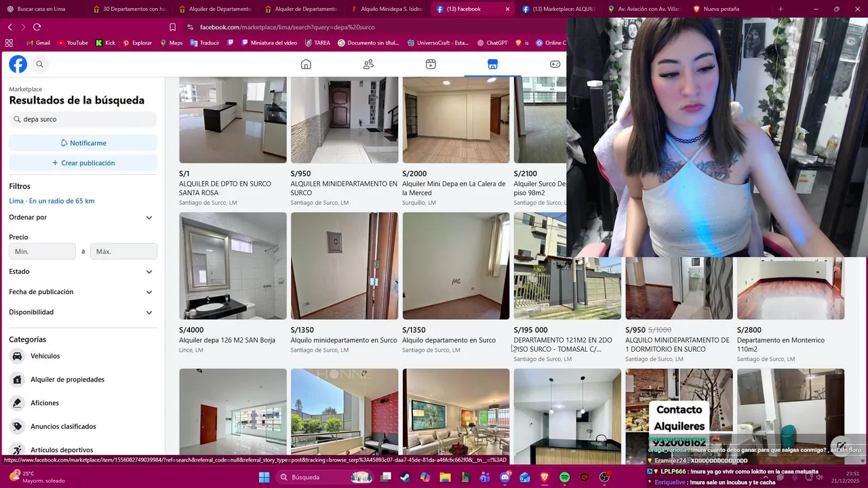This screenshot has width=868, height=488.
Task: Open the Copilot icon on taskbar
Action: pos(425,477)
